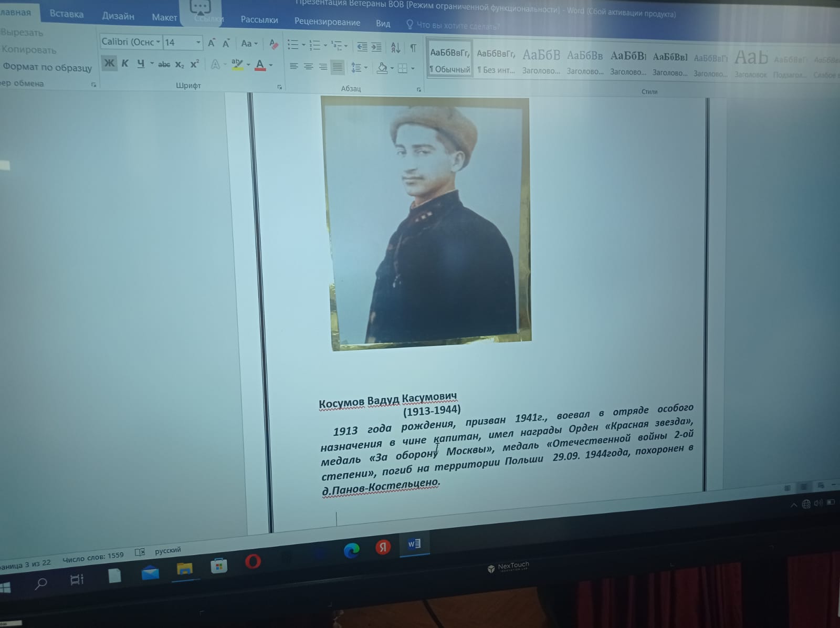Apply red font color swatch

(x=260, y=65)
